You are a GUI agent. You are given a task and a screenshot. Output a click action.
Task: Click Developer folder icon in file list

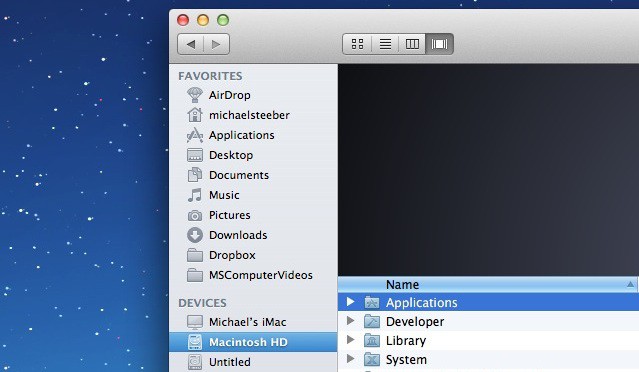click(x=372, y=321)
